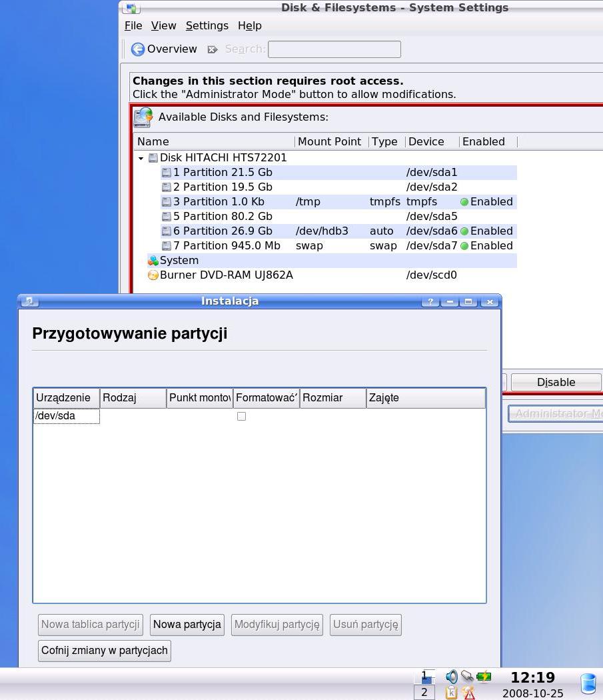
Task: Click inside the Search input field
Action: point(334,49)
